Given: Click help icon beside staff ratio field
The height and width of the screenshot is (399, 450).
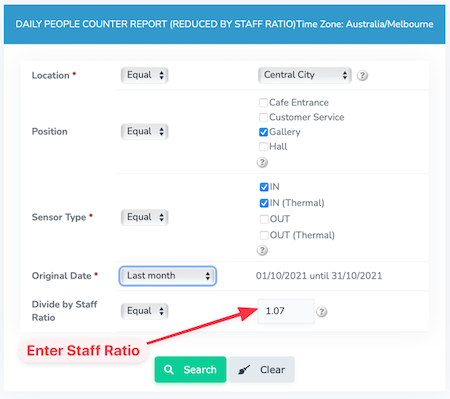Looking at the screenshot, I should pyautogui.click(x=322, y=312).
